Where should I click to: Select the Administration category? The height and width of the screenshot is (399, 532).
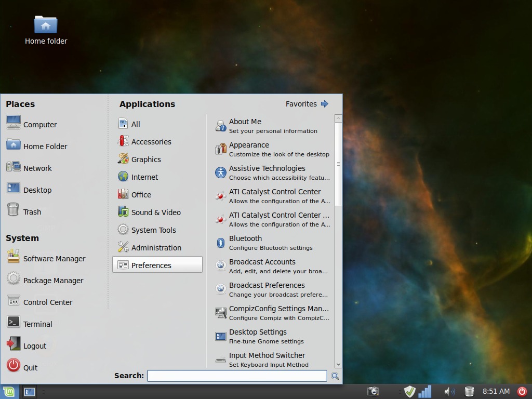157,247
